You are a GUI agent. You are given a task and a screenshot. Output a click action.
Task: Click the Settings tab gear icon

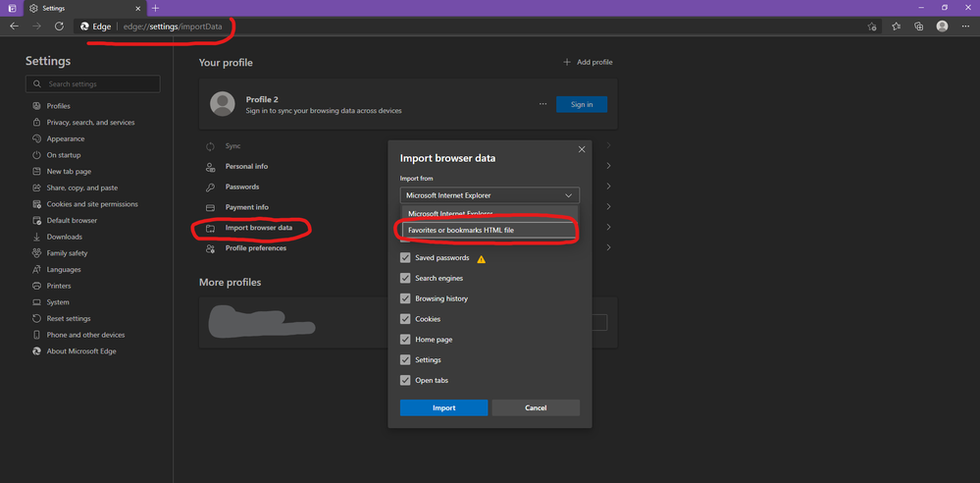tap(33, 8)
